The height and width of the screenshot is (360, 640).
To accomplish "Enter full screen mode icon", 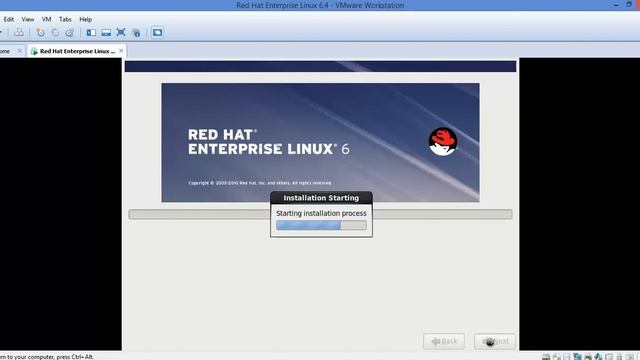I will coord(121,32).
